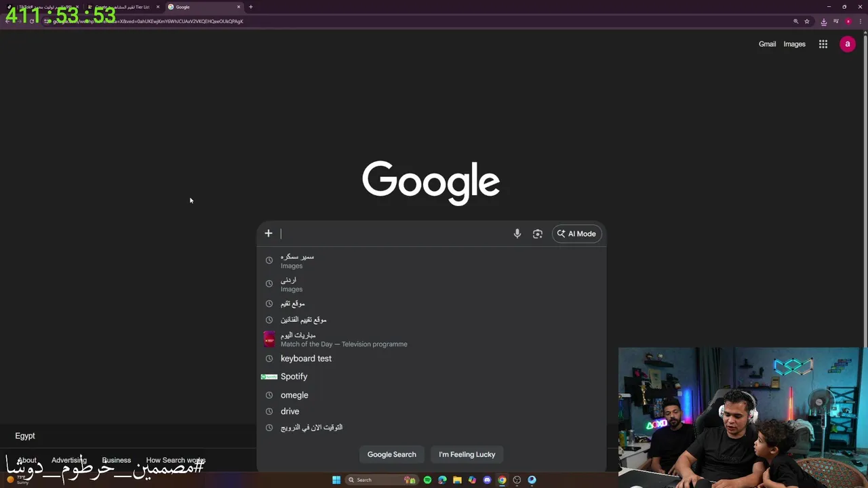868x488 pixels.
Task: Open AI Mode
Action: point(577,234)
